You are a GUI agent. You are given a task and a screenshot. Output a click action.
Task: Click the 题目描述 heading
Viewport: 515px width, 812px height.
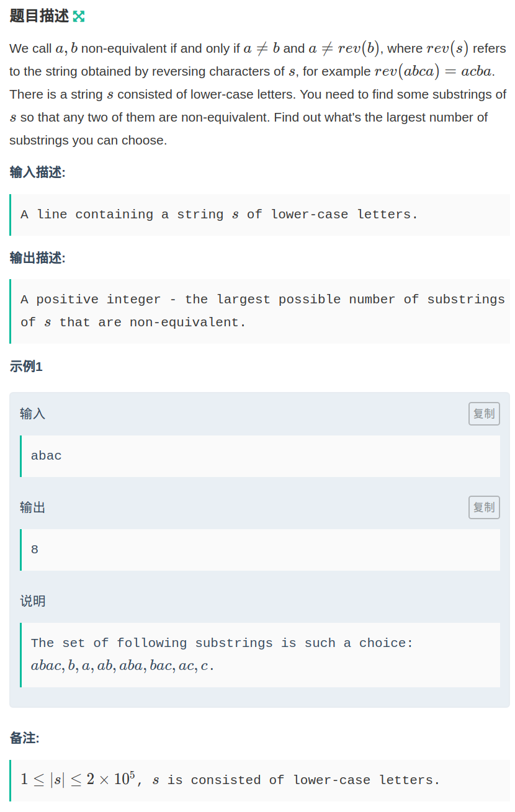(x=39, y=17)
